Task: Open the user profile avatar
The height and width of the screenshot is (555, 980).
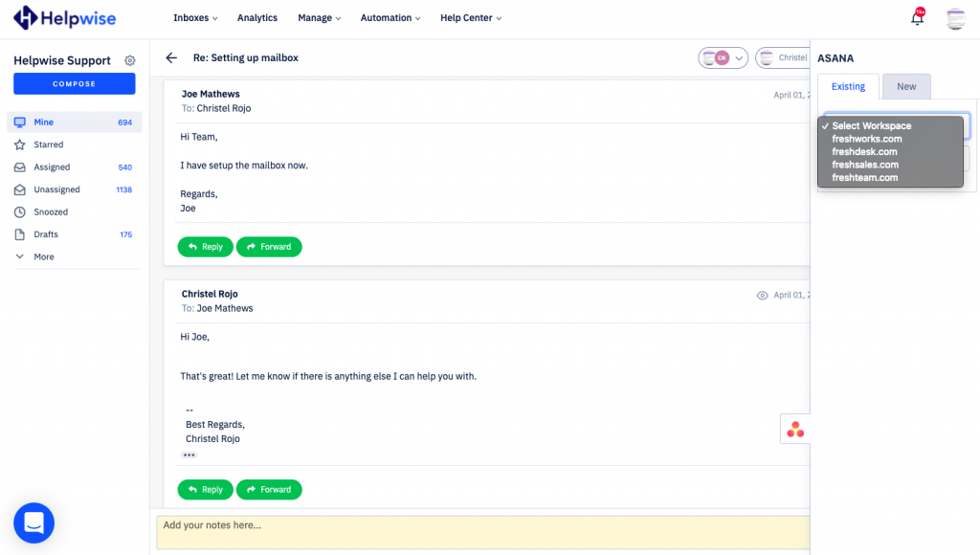Action: [x=955, y=18]
